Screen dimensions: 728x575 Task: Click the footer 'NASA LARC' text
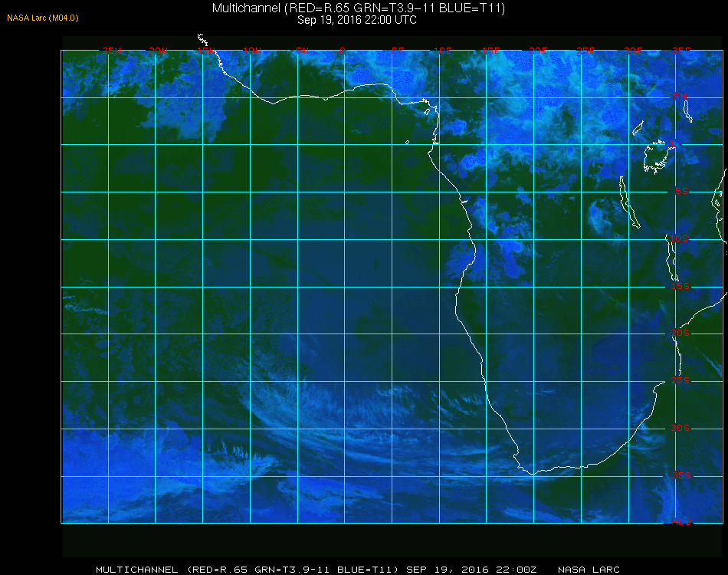tap(589, 570)
